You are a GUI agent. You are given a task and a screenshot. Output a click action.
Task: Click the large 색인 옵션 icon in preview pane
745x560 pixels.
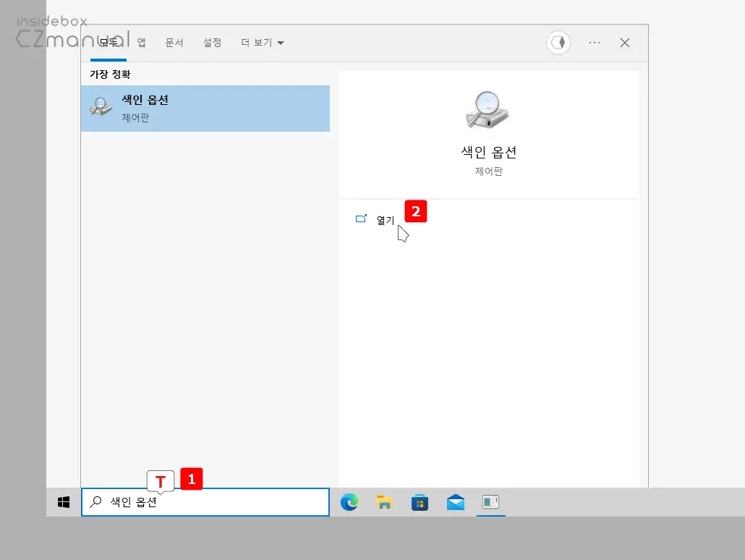click(488, 111)
